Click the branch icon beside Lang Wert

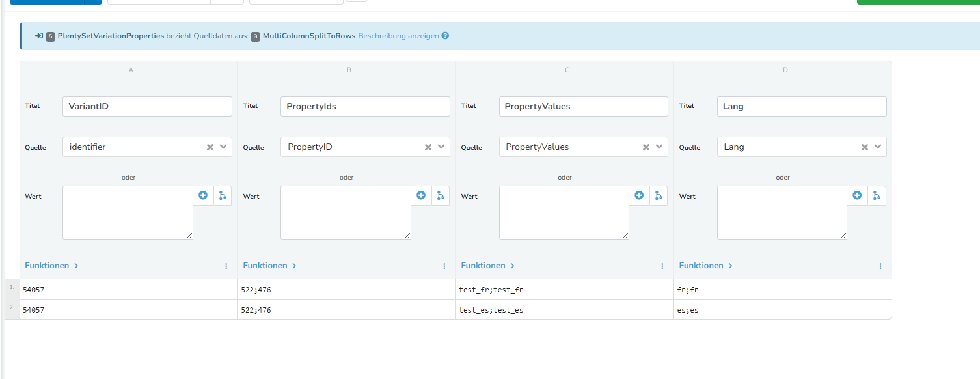877,195
